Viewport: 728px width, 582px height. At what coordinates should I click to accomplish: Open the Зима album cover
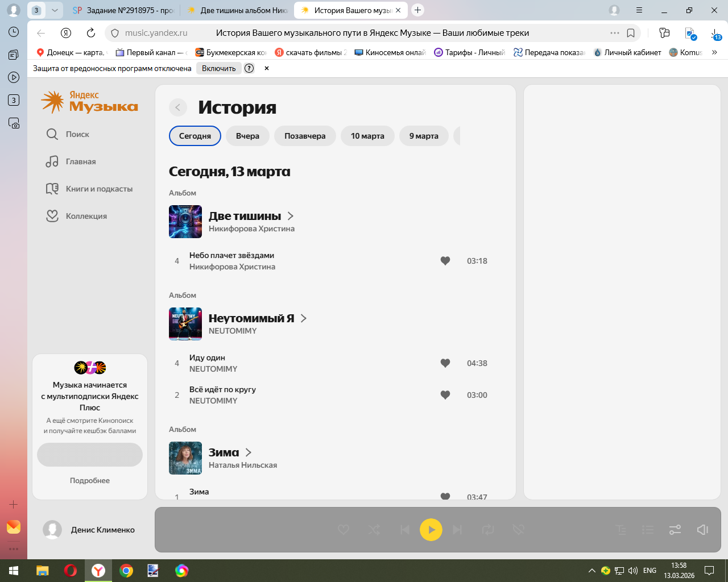click(x=185, y=458)
